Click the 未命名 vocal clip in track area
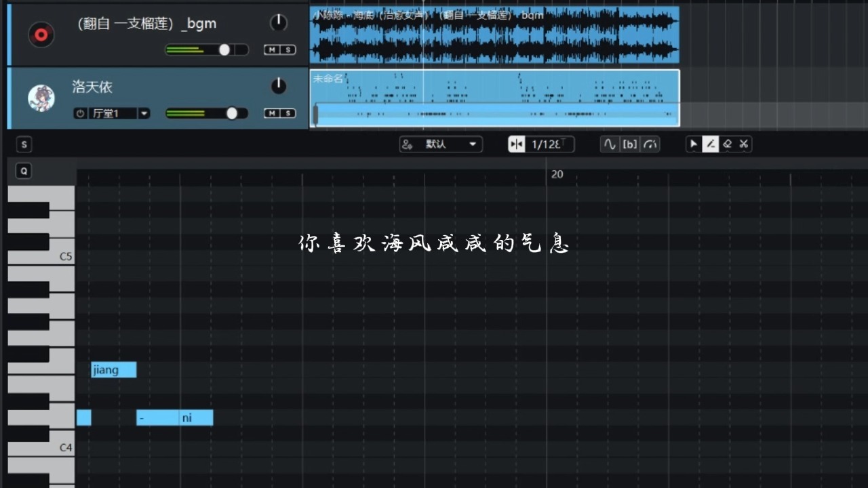 (x=494, y=98)
